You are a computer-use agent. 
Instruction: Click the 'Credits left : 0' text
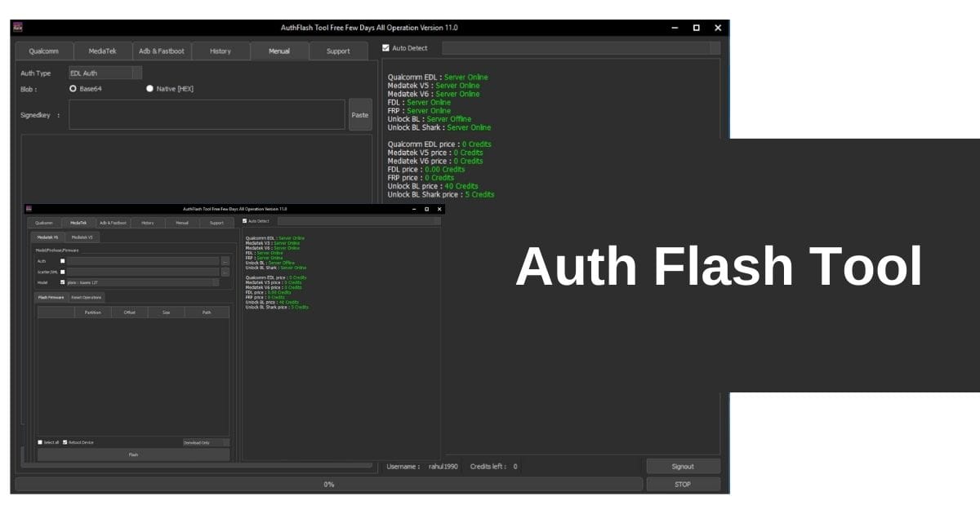click(x=494, y=467)
